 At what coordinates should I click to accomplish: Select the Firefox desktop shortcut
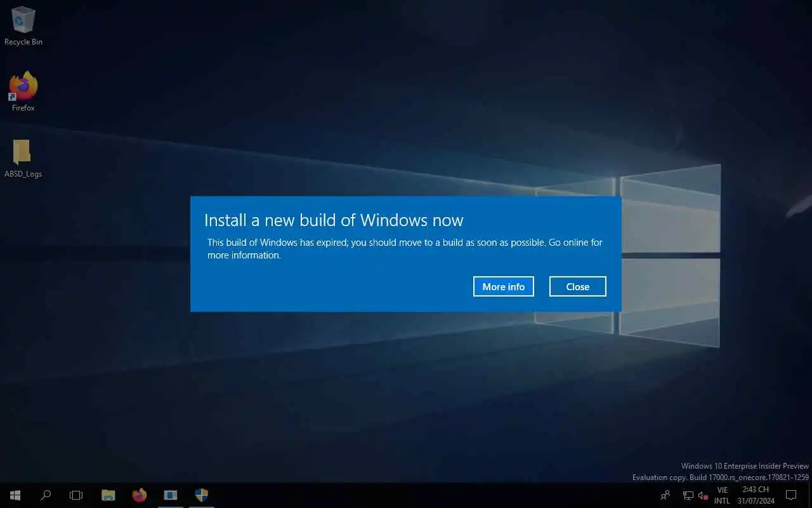23,92
